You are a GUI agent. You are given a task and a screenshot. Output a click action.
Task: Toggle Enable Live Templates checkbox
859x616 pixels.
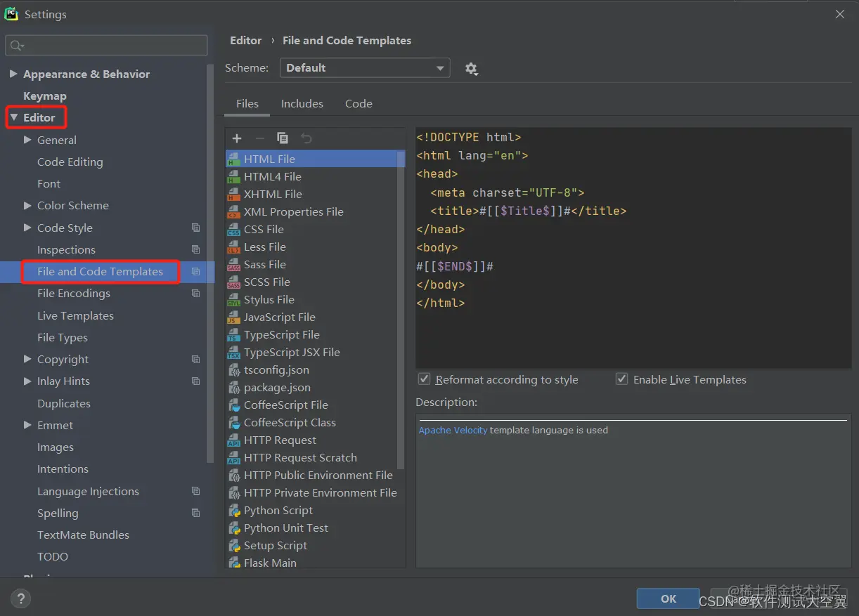pos(621,379)
